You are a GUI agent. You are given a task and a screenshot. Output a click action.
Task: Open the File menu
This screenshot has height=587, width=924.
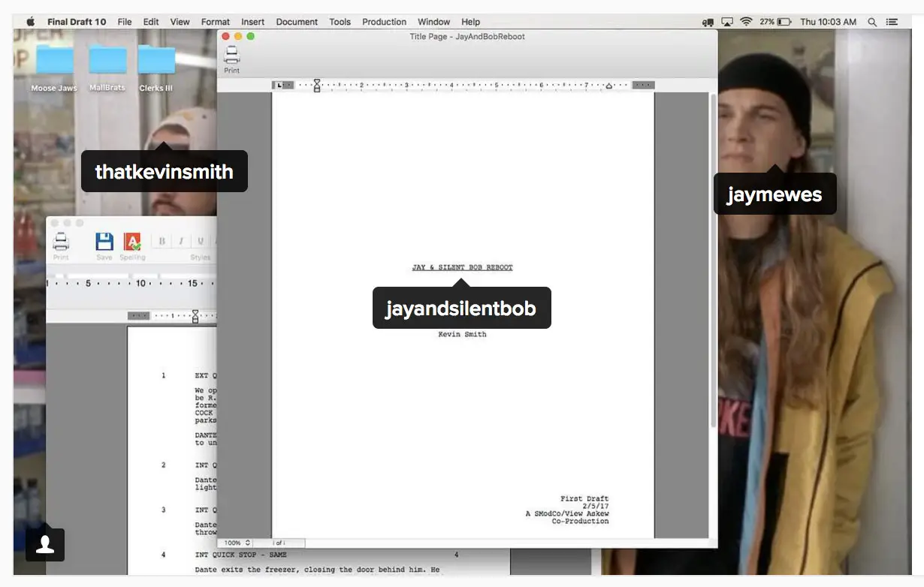pos(125,22)
